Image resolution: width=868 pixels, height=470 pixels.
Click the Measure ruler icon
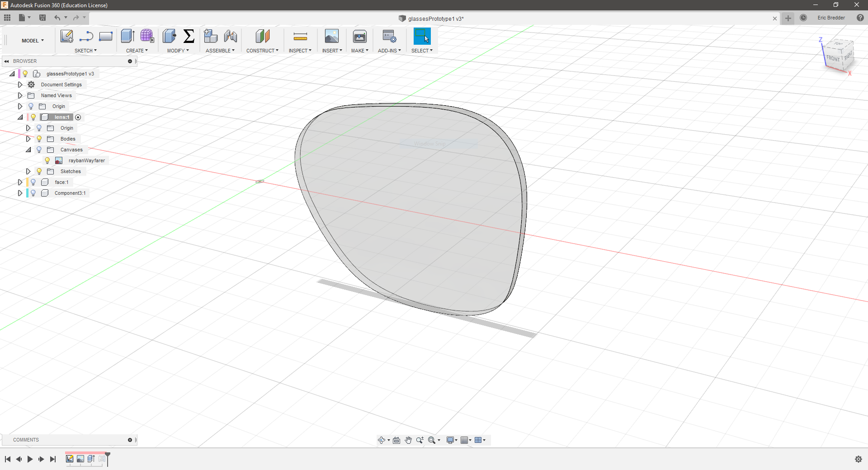300,37
